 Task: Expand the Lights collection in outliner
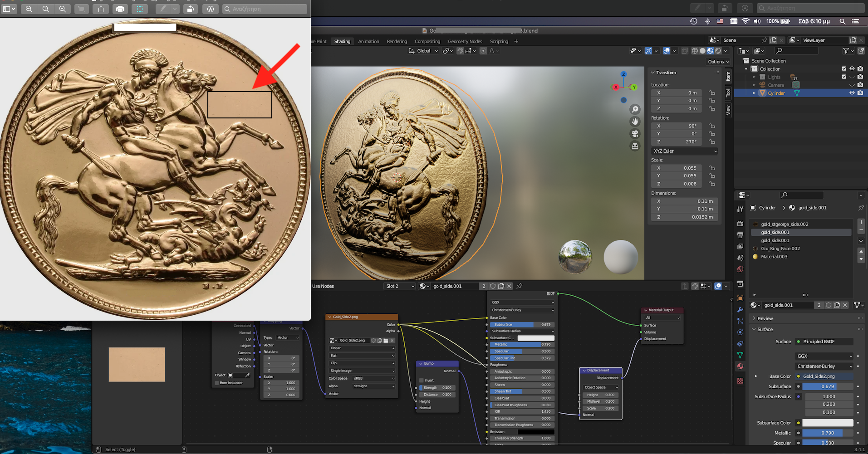(x=754, y=77)
